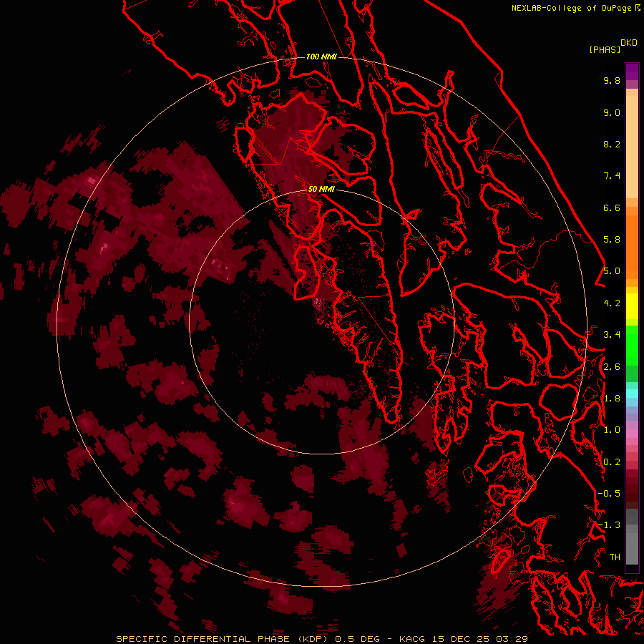644x644 pixels.
Task: Click the bright green segment of the color bar
Action: [632, 345]
